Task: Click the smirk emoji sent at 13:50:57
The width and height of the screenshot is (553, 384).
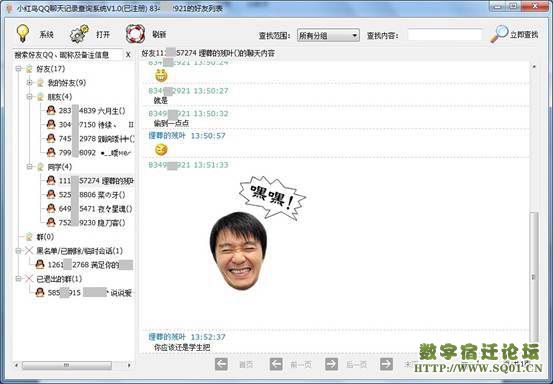Action: click(161, 150)
